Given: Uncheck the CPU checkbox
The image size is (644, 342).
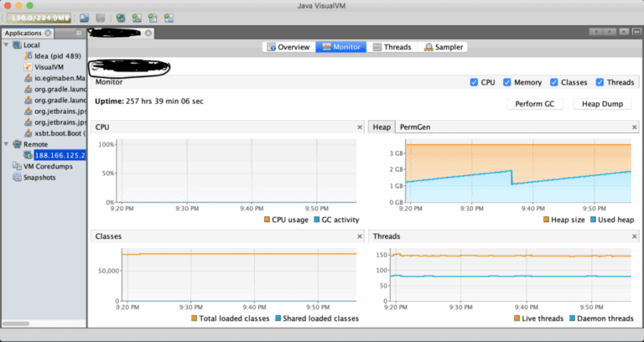Looking at the screenshot, I should pos(475,82).
